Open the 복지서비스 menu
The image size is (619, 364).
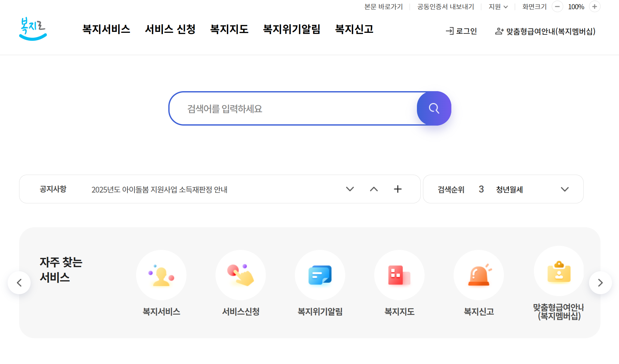click(106, 29)
